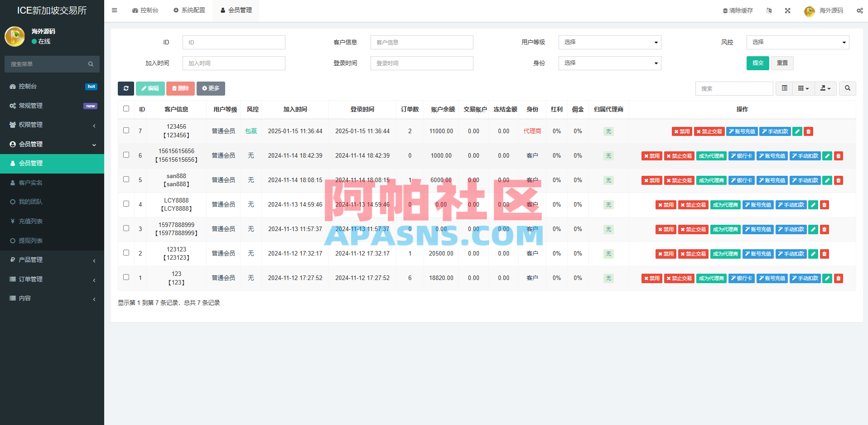Click the table column layout grid icon
Viewport: 868px width, 425px height.
[803, 88]
